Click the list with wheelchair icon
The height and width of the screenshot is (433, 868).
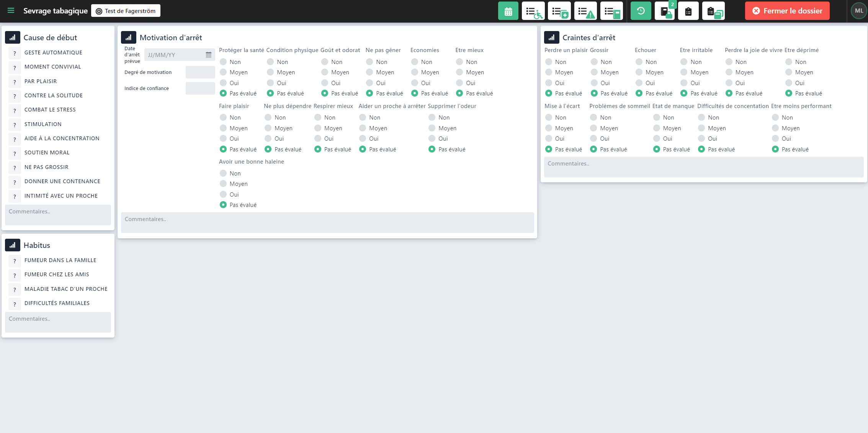coord(533,11)
